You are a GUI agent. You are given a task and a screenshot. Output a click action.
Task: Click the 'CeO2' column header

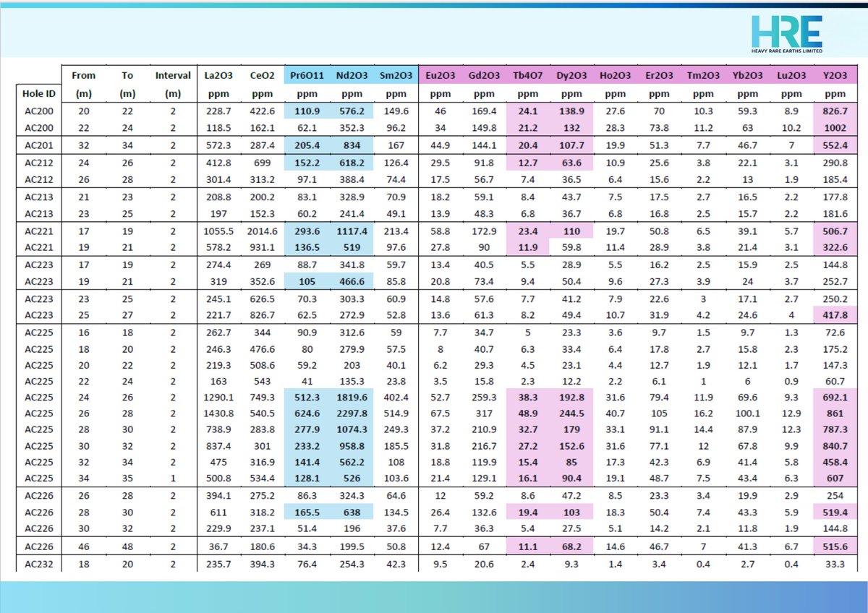point(262,75)
